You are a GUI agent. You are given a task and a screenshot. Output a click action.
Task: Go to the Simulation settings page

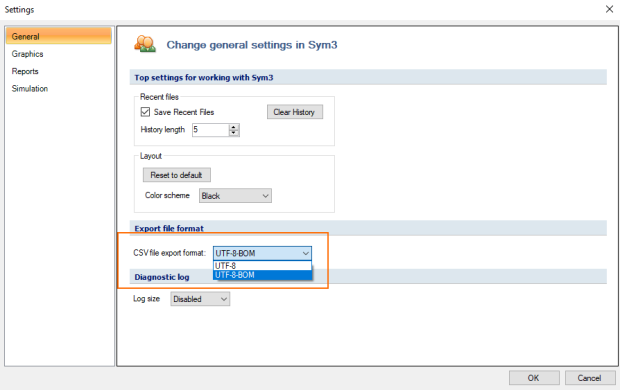pyautogui.click(x=30, y=89)
